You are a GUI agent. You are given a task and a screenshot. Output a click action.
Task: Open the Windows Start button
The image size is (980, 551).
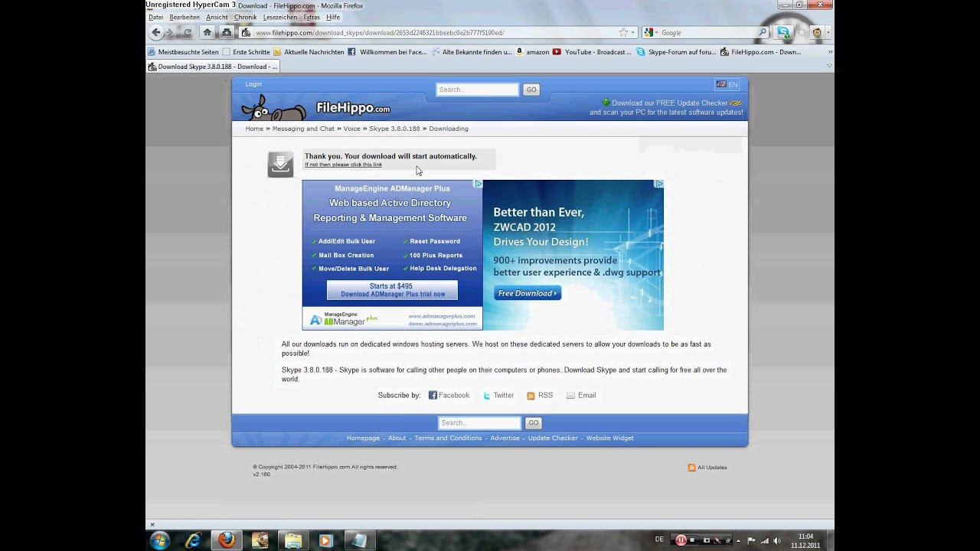point(160,540)
